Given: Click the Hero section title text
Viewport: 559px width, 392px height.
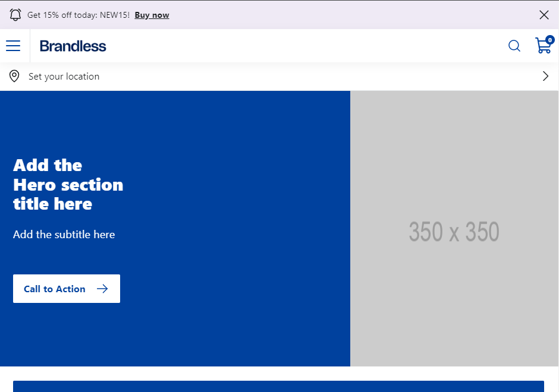Looking at the screenshot, I should click(x=68, y=185).
